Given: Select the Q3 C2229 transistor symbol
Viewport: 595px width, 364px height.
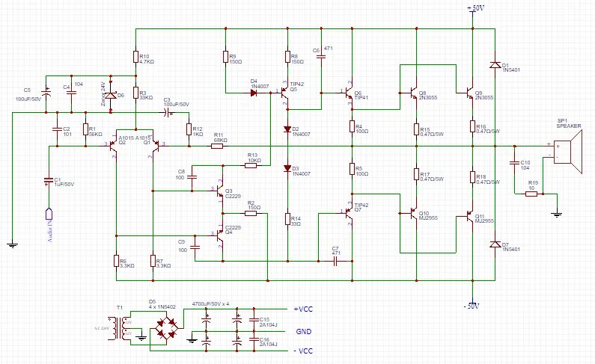Looking at the screenshot, I should [x=219, y=191].
